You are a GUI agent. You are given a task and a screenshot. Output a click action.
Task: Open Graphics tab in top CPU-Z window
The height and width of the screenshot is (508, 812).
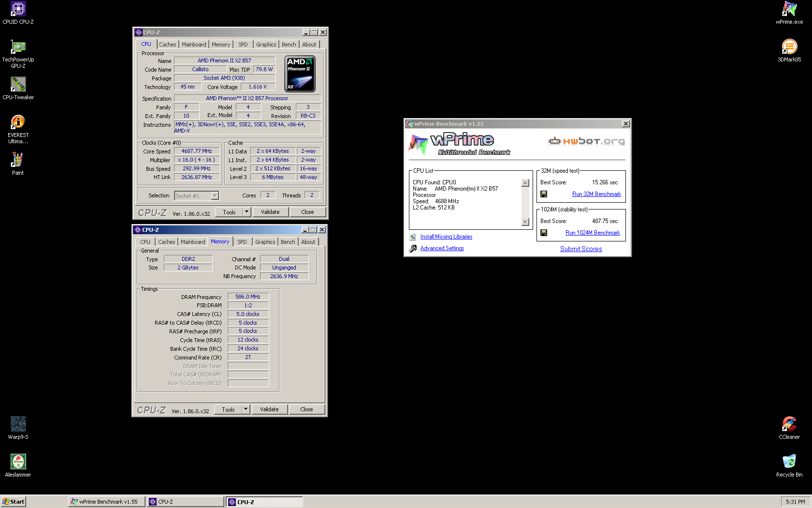(266, 45)
